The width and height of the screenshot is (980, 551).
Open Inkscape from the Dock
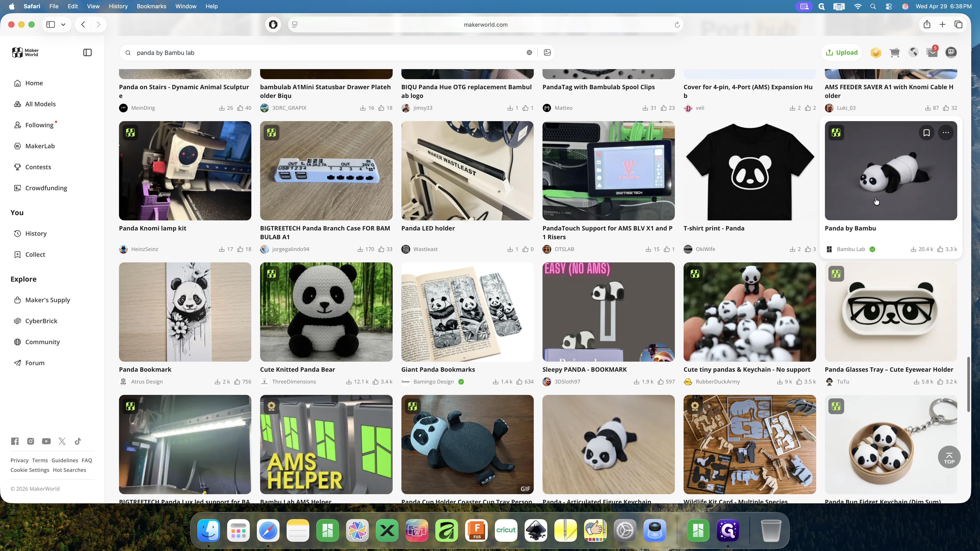point(536,530)
